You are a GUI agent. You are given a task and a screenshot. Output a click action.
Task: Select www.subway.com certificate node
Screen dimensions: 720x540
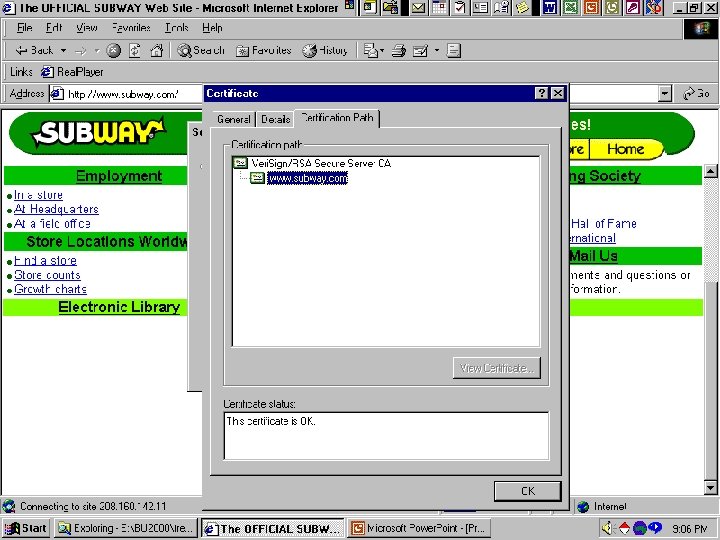tap(307, 178)
